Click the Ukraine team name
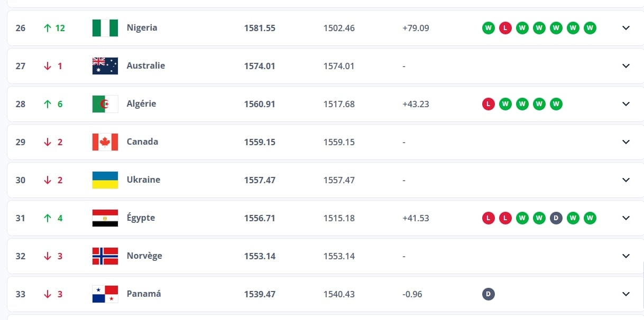The width and height of the screenshot is (644, 320). pos(143,180)
